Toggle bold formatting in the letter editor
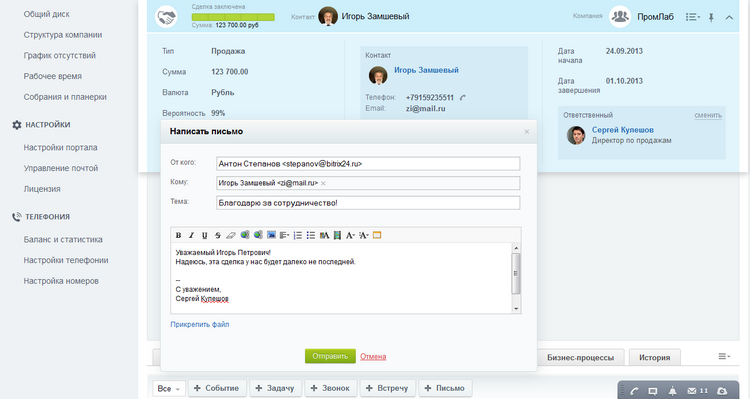This screenshot has width=750, height=399. coord(178,235)
